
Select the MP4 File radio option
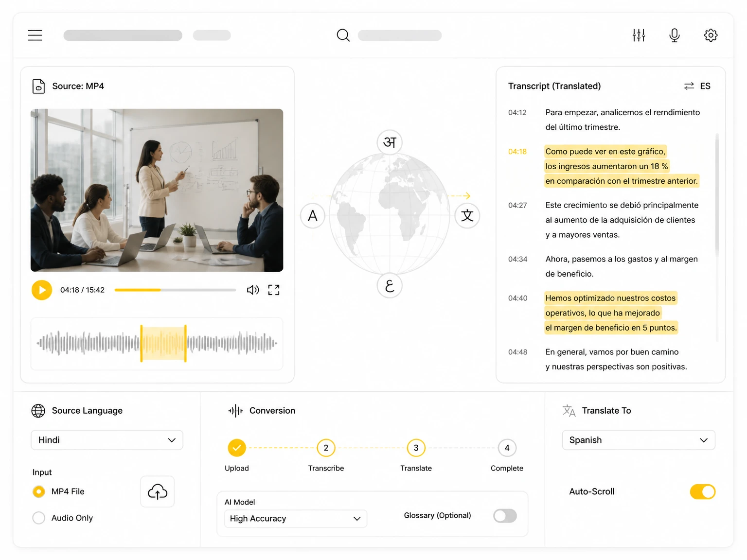click(x=38, y=491)
